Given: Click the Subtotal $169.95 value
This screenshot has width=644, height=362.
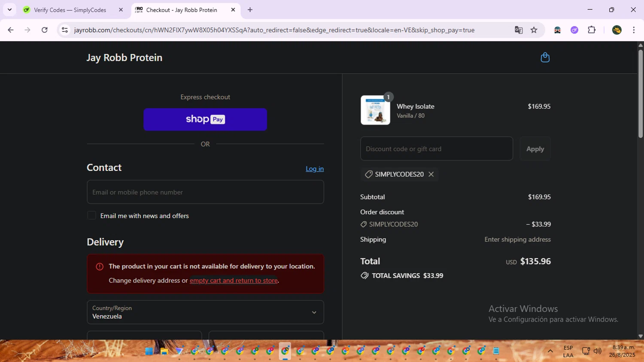Looking at the screenshot, I should [539, 197].
